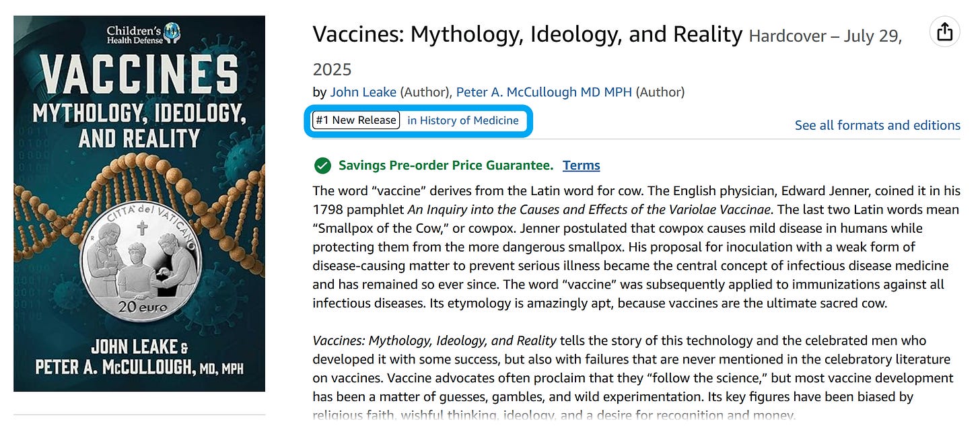This screenshot has width=980, height=430.
Task: Click the 'Hardcover – July 29' format text
Action: (825, 36)
